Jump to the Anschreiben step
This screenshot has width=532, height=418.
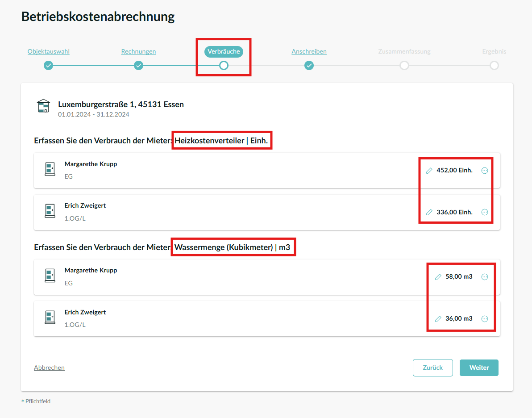click(x=309, y=51)
